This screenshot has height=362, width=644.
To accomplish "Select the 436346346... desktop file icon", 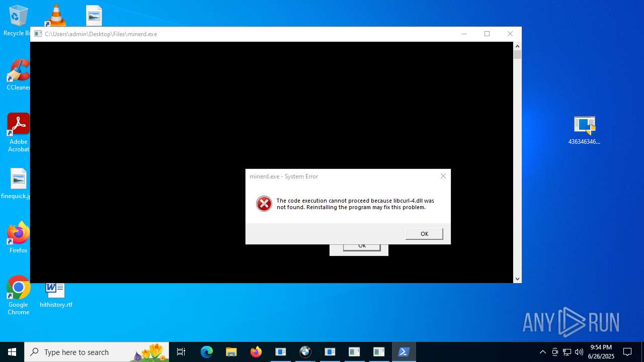I will click(x=584, y=130).
